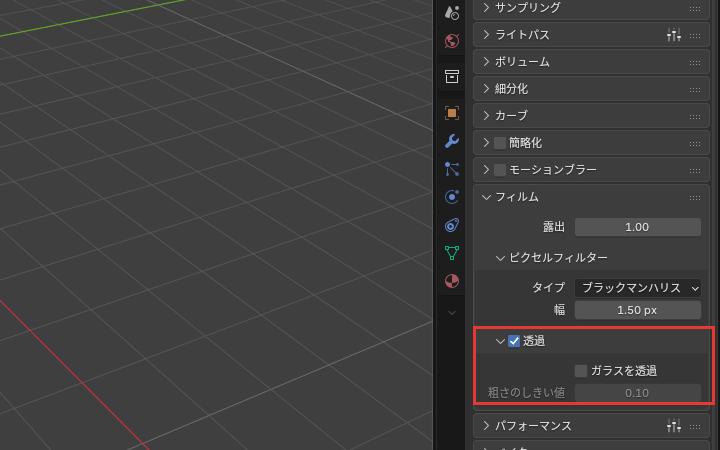This screenshot has width=720, height=450.
Task: Open the Scene properties tab
Action: pos(452,13)
